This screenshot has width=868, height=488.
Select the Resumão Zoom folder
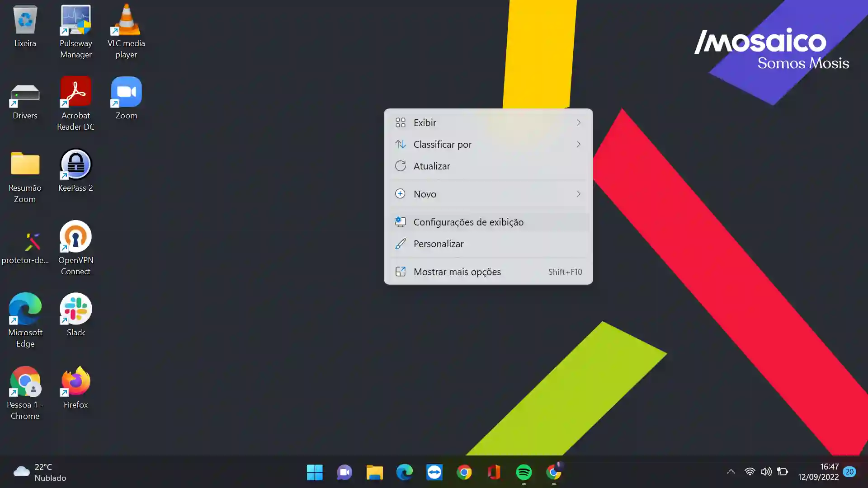pos(25,177)
